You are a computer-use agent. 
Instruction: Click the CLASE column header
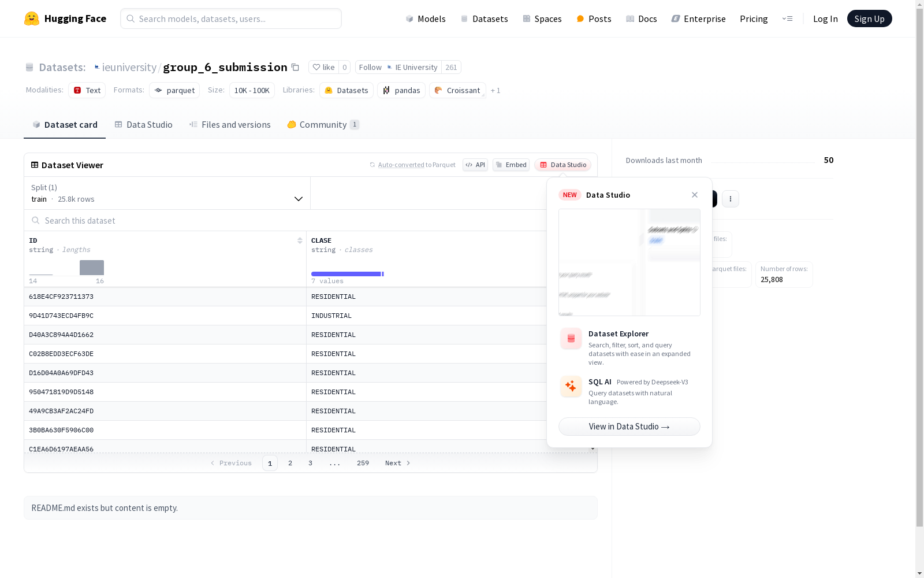(x=321, y=240)
